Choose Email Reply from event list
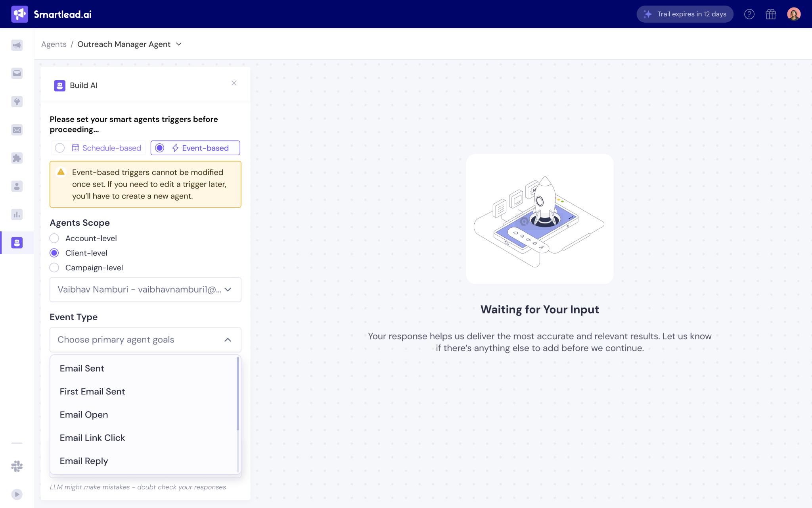Image resolution: width=812 pixels, height=508 pixels. 84,461
